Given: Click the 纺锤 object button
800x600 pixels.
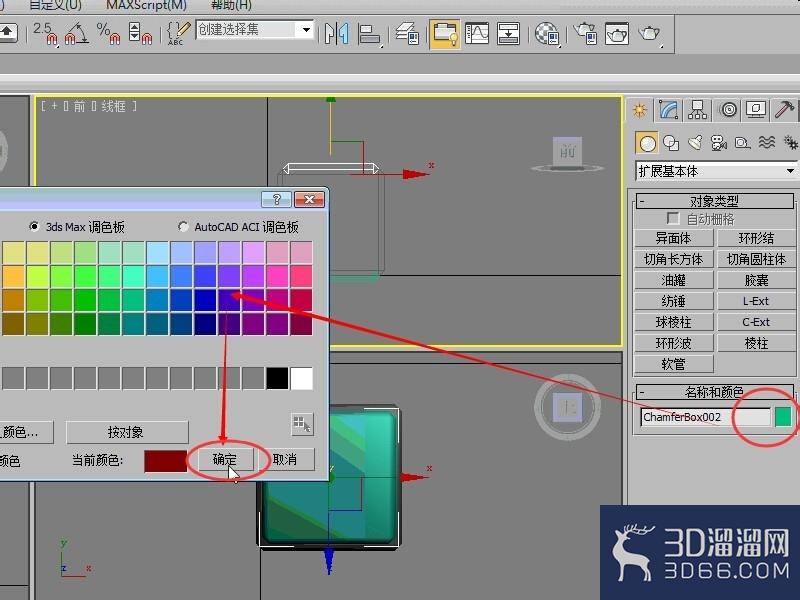Looking at the screenshot, I should [673, 301].
